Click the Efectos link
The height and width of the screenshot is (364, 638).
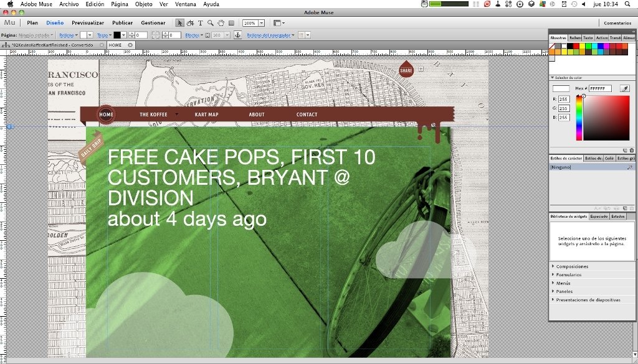(192, 35)
